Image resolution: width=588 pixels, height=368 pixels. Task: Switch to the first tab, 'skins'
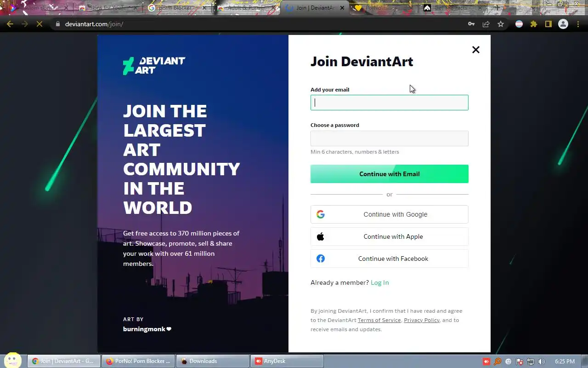[39, 8]
